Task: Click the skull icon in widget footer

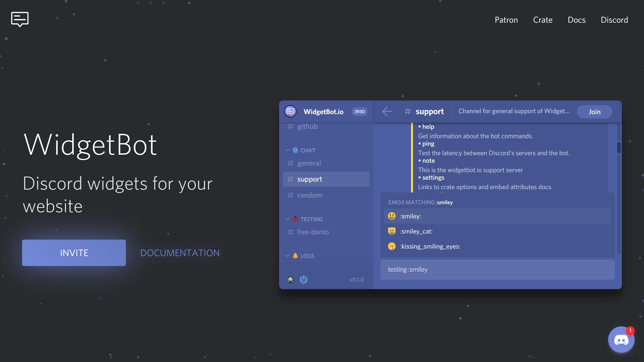Action: (290, 279)
